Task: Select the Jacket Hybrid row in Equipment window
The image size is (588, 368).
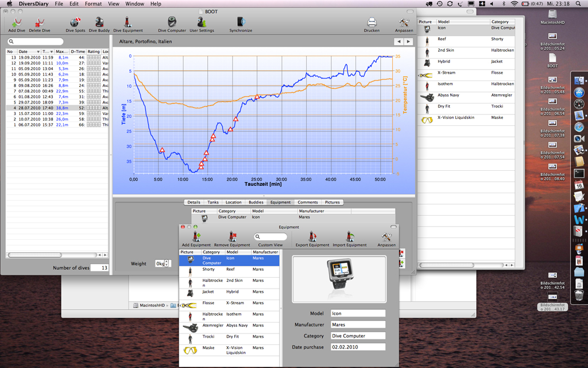Action: [x=229, y=294]
